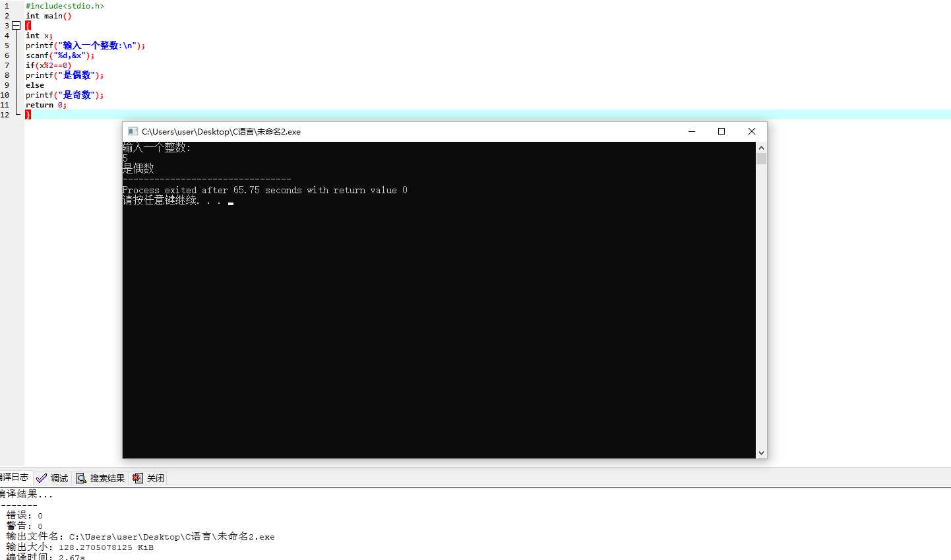Click the console window's title bar icon

(133, 131)
